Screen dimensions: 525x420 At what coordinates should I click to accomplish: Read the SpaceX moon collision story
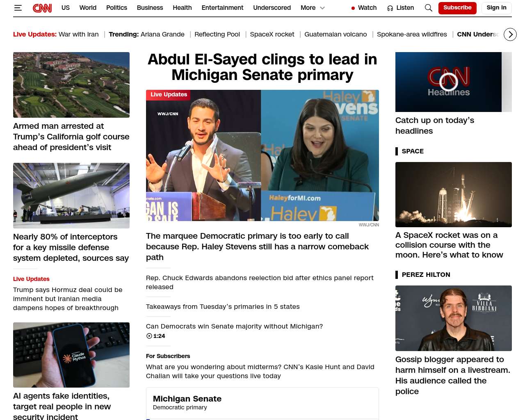tap(449, 245)
